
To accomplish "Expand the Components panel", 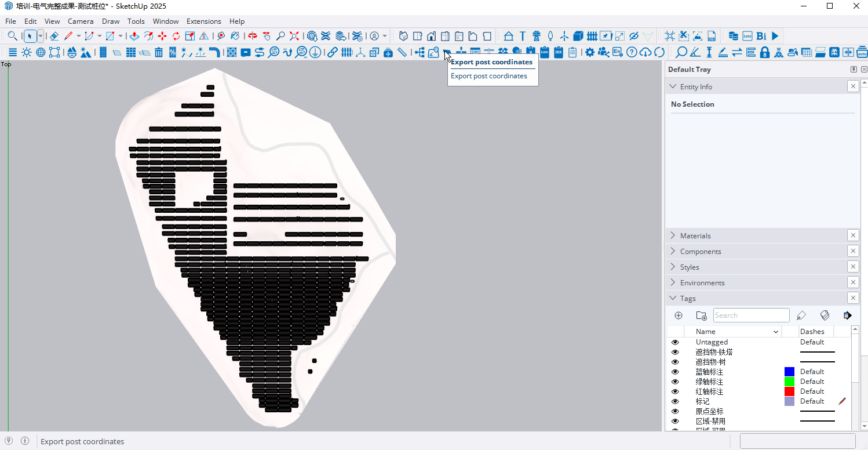I will pos(673,251).
